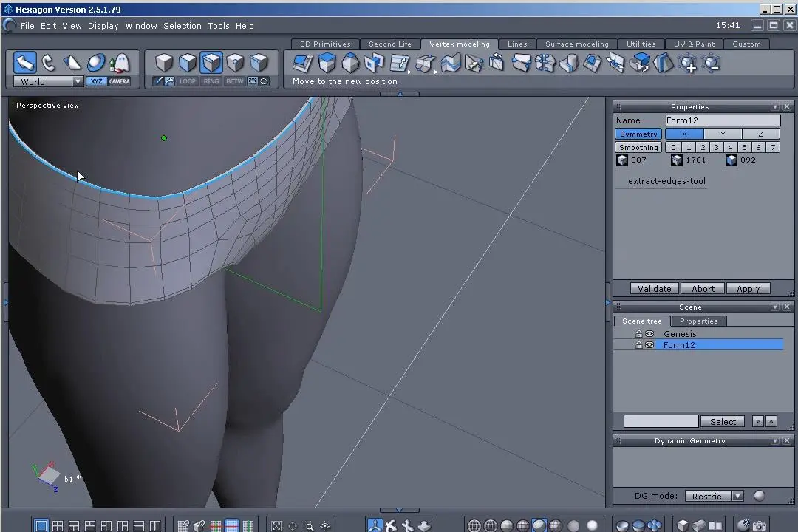
Task: Open the Scene Properties tab
Action: [699, 321]
